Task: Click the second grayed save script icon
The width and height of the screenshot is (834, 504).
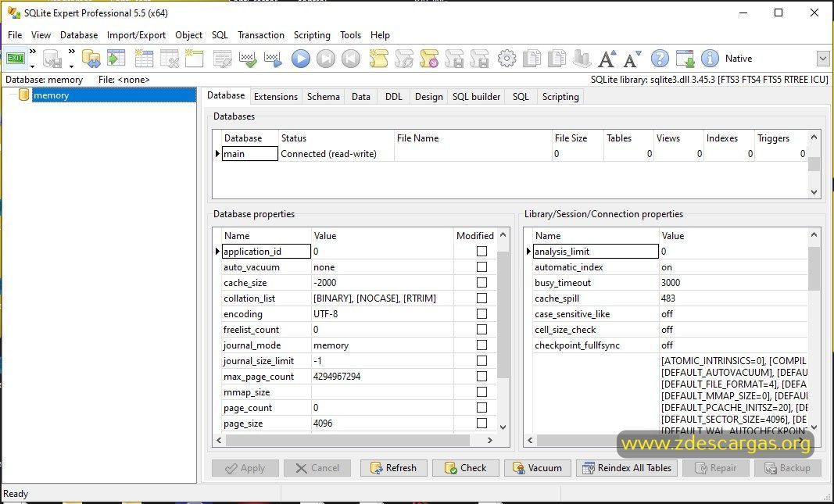Action: point(479,59)
